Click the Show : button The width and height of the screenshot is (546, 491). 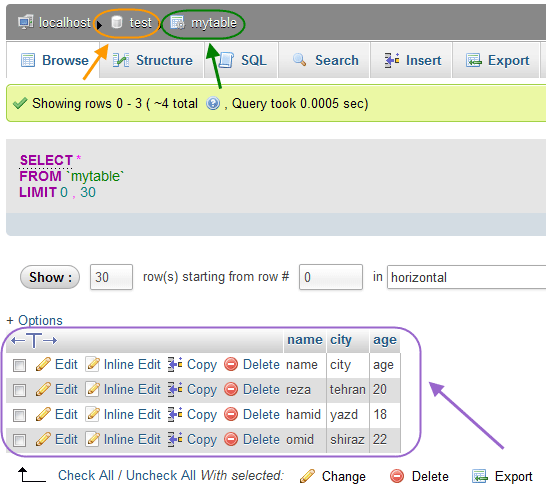(50, 277)
